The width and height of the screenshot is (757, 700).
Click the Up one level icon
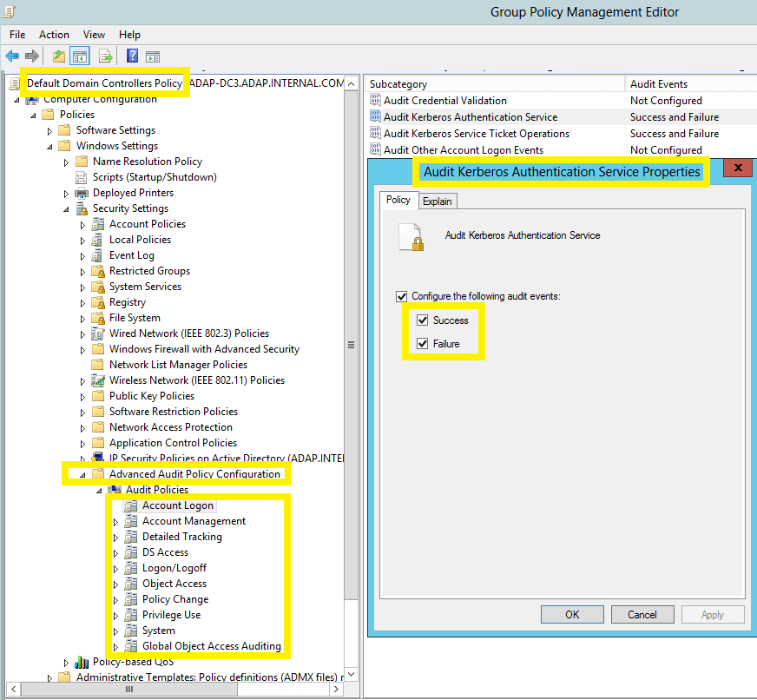coord(59,55)
